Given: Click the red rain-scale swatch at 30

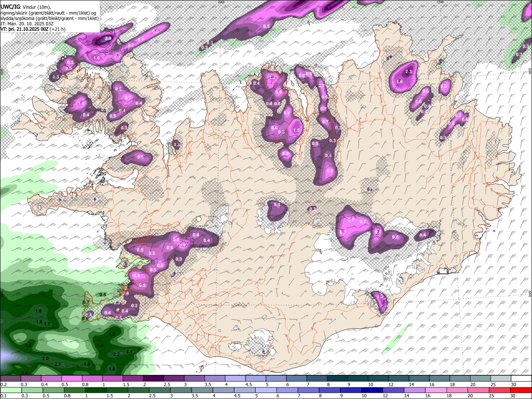Looking at the screenshot, I should (x=520, y=390).
